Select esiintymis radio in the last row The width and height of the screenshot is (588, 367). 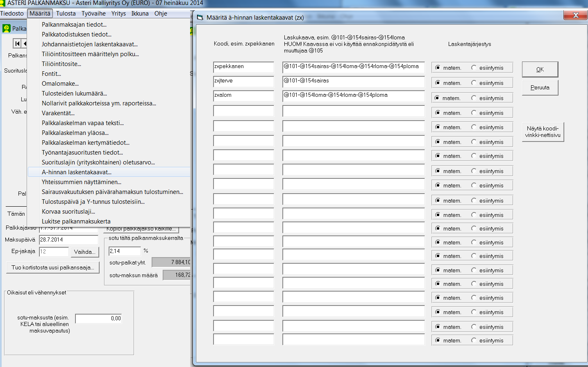pos(474,340)
